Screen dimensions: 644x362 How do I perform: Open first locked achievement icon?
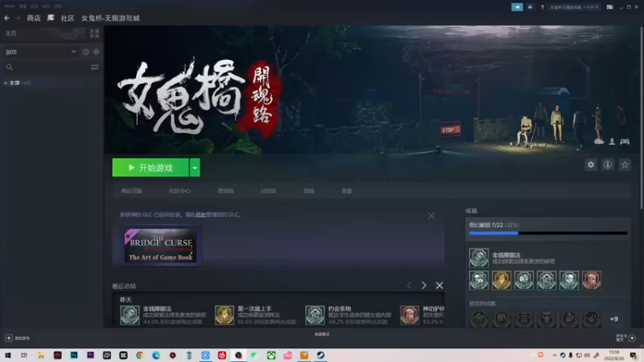pyautogui.click(x=479, y=319)
